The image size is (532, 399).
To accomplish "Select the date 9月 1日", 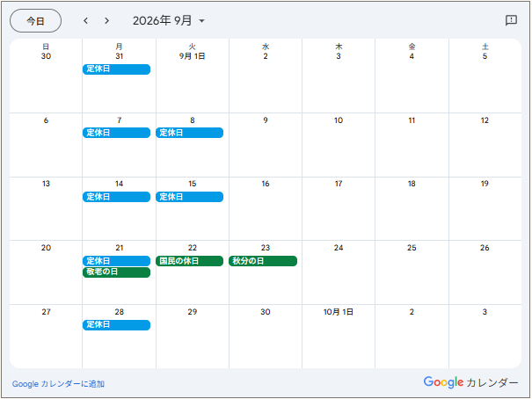I will pyautogui.click(x=192, y=56).
